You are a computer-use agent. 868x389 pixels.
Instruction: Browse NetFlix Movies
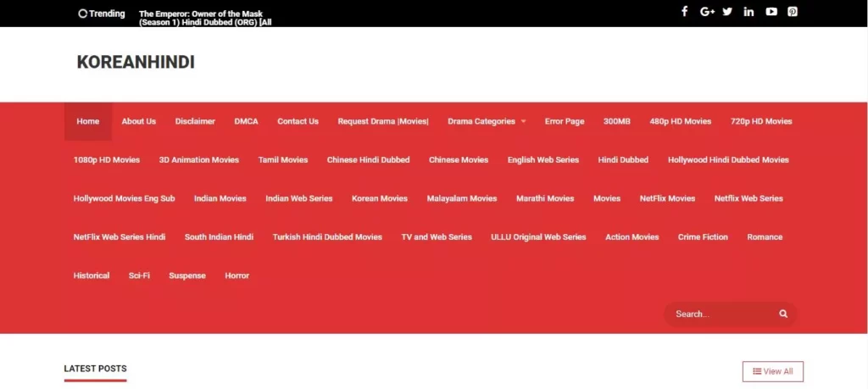[668, 198]
